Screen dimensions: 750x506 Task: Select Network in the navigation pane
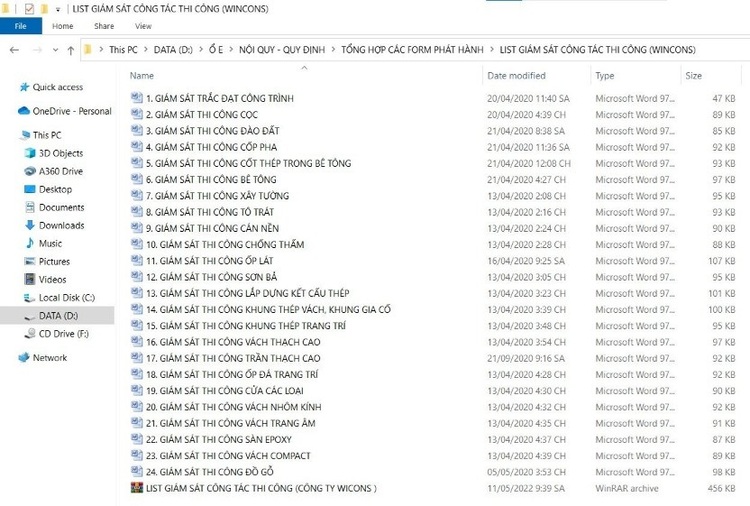tap(50, 358)
